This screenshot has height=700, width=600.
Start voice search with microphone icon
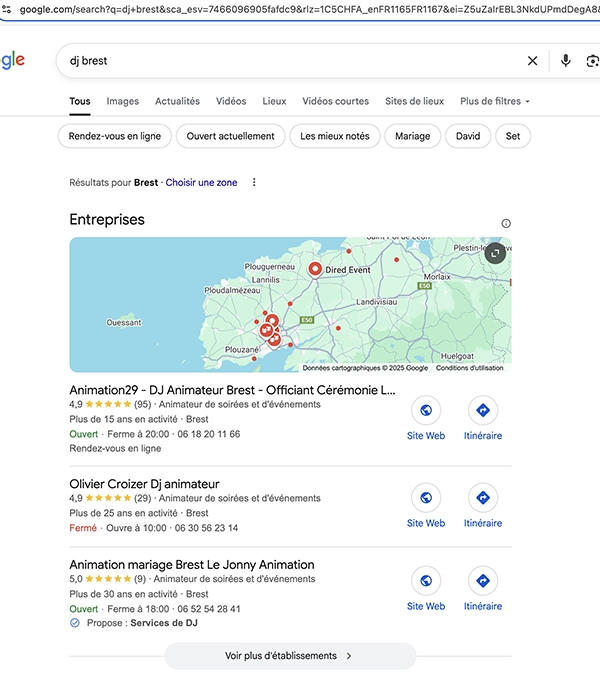pyautogui.click(x=566, y=61)
